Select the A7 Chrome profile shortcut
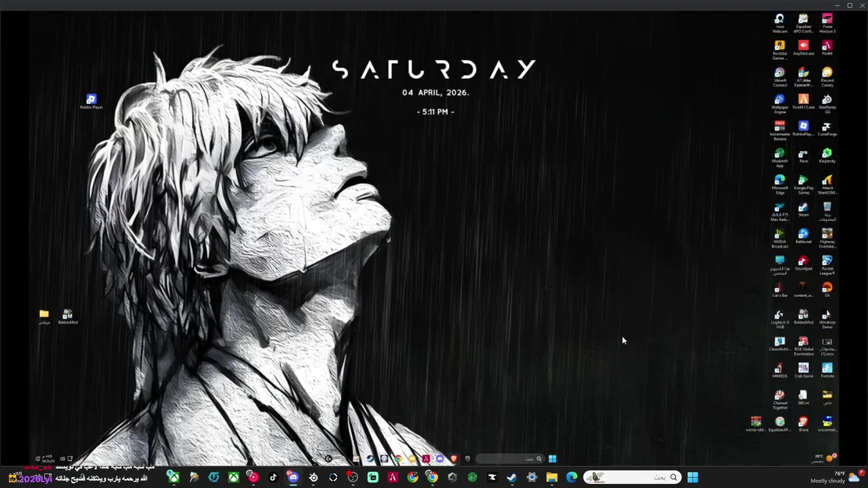 (x=804, y=77)
